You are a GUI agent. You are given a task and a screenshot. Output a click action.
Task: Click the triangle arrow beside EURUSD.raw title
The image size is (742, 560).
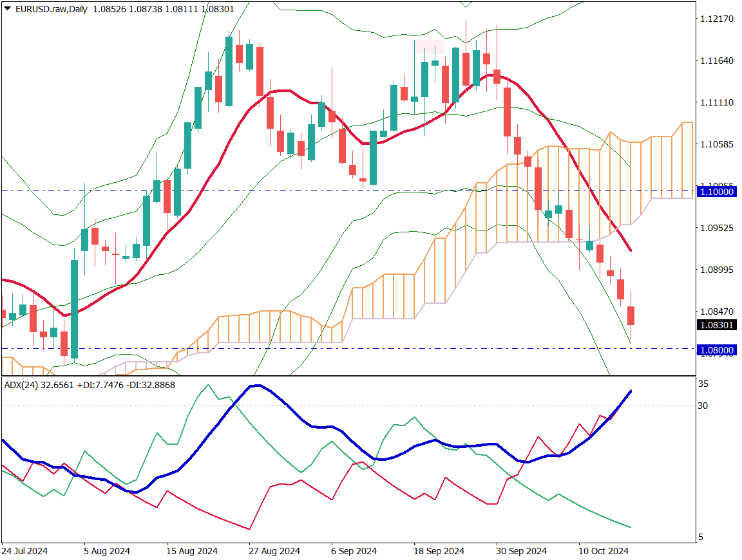click(7, 10)
